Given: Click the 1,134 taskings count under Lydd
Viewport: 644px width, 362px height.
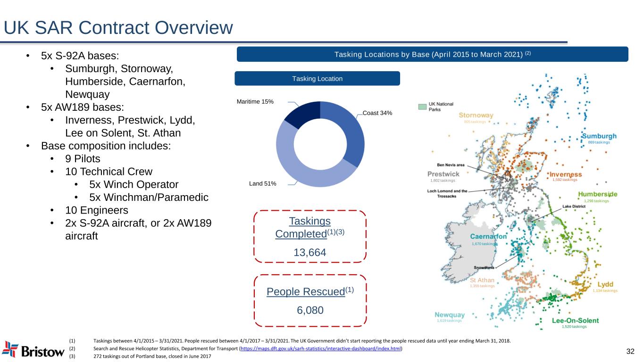Looking at the screenshot, I should tap(605, 291).
